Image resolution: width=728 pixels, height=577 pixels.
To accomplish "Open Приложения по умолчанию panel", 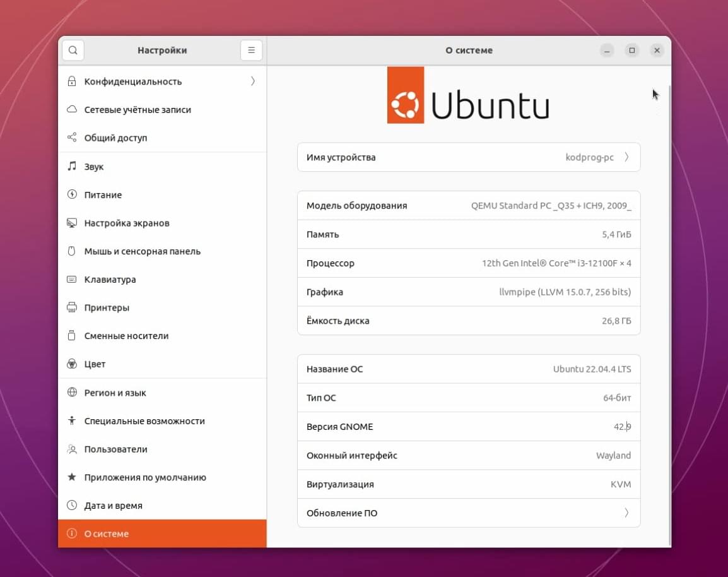I will click(162, 477).
